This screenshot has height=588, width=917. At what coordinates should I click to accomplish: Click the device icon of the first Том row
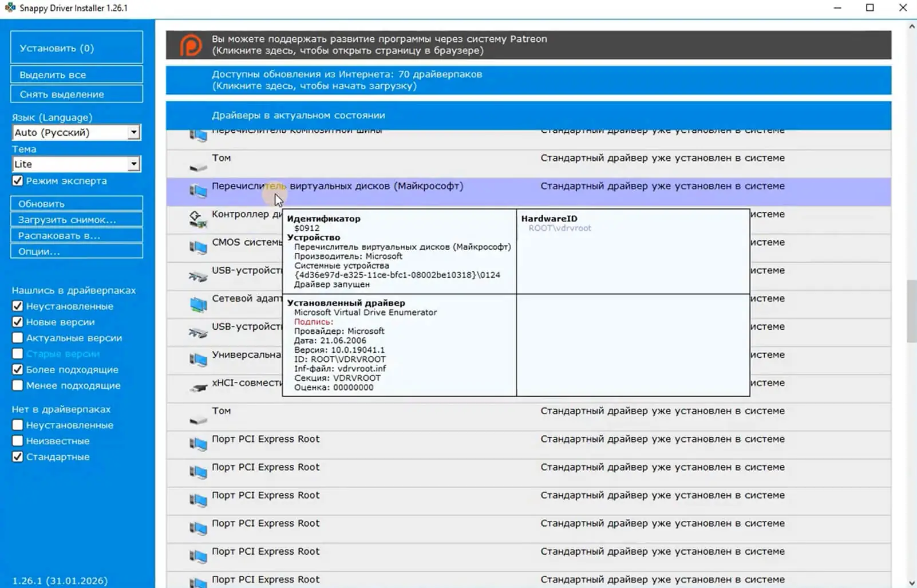pos(198,167)
